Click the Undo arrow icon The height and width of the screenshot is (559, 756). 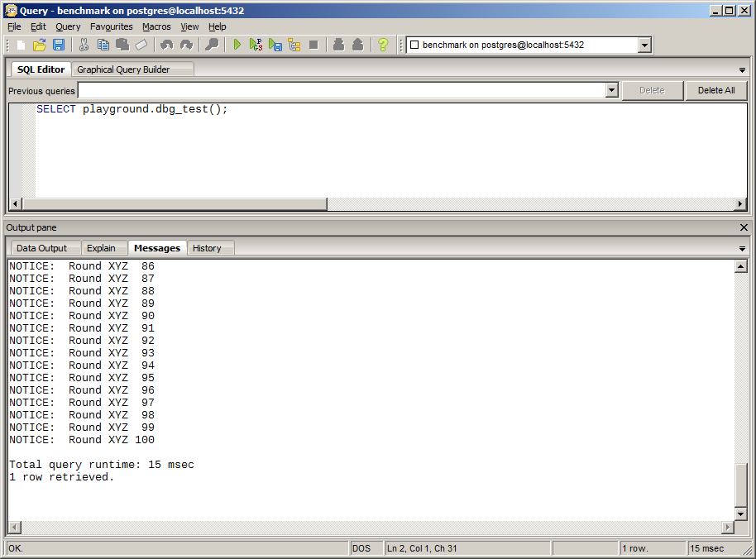click(166, 45)
